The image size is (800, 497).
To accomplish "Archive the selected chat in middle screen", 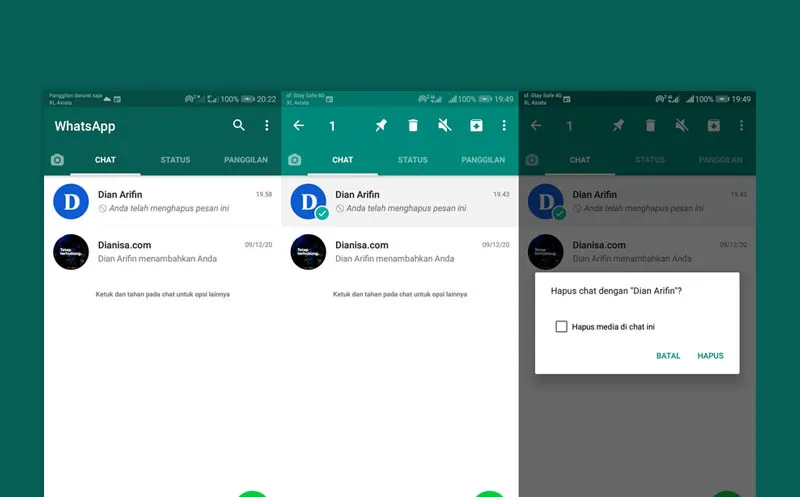I will coord(476,126).
